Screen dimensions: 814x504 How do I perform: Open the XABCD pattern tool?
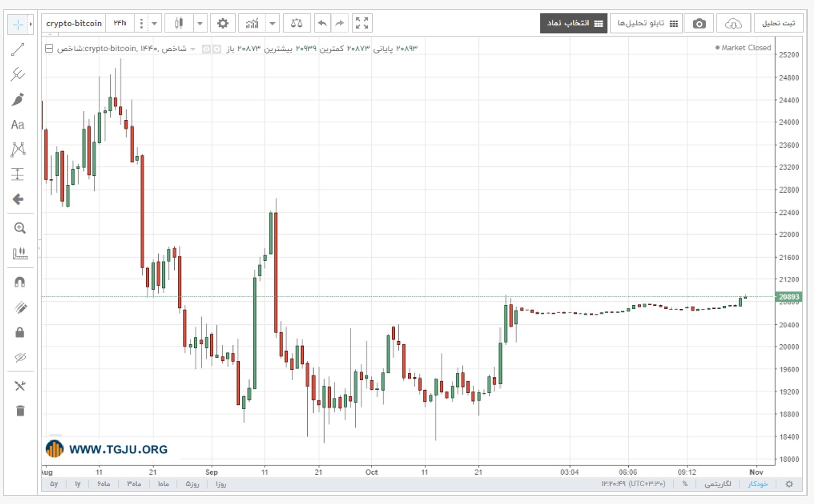tap(18, 149)
